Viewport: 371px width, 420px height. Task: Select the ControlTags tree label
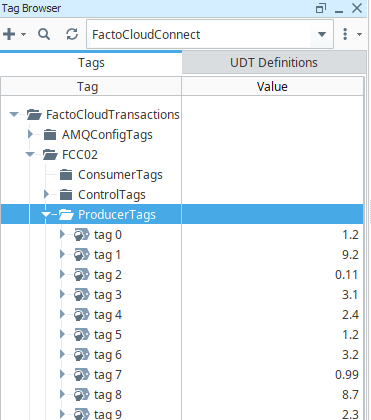(112, 195)
